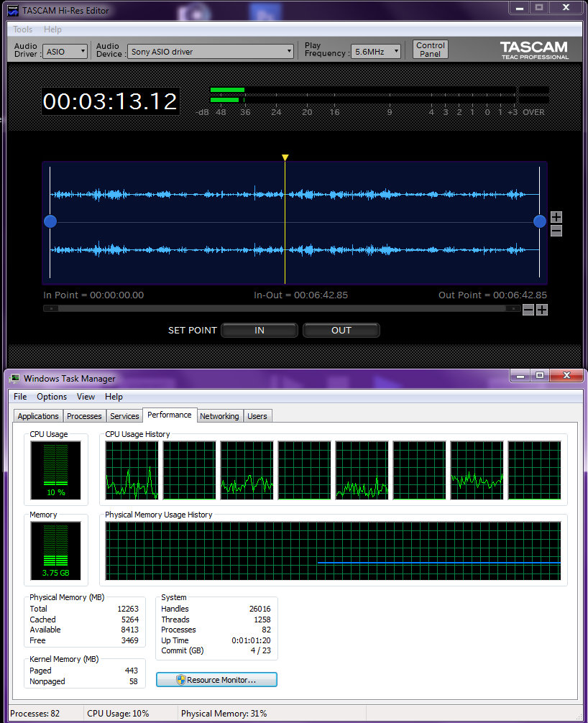Click the Kernel Memory Paged value 443
This screenshot has width=588, height=723.
click(x=132, y=671)
